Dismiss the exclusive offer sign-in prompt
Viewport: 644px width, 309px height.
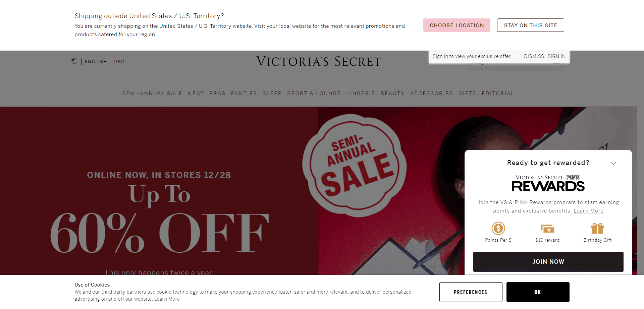pyautogui.click(x=534, y=56)
